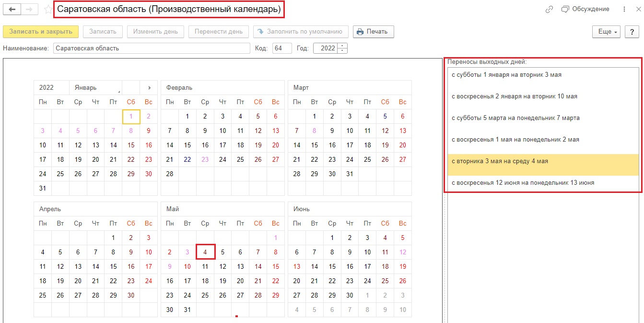
Task: Click Перенести день button
Action: coord(219,32)
